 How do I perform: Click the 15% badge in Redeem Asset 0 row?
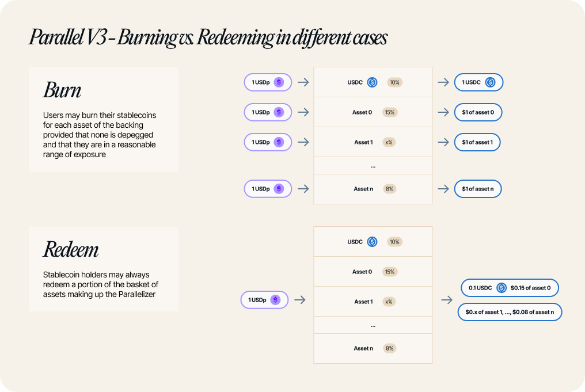(x=389, y=272)
